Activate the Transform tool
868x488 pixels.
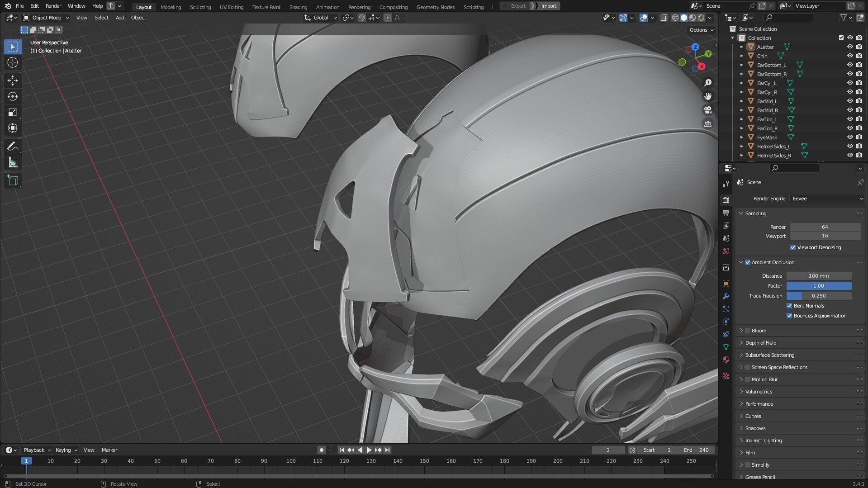(x=13, y=128)
